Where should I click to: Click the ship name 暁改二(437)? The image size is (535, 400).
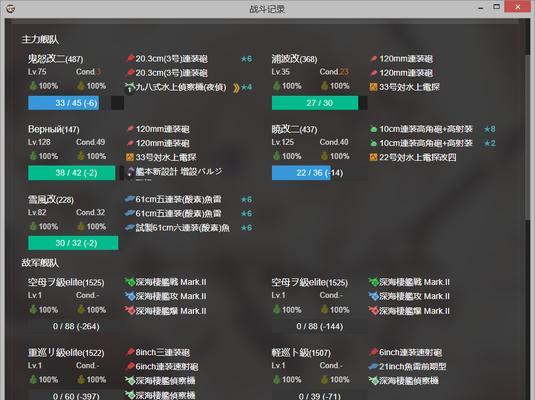click(294, 129)
